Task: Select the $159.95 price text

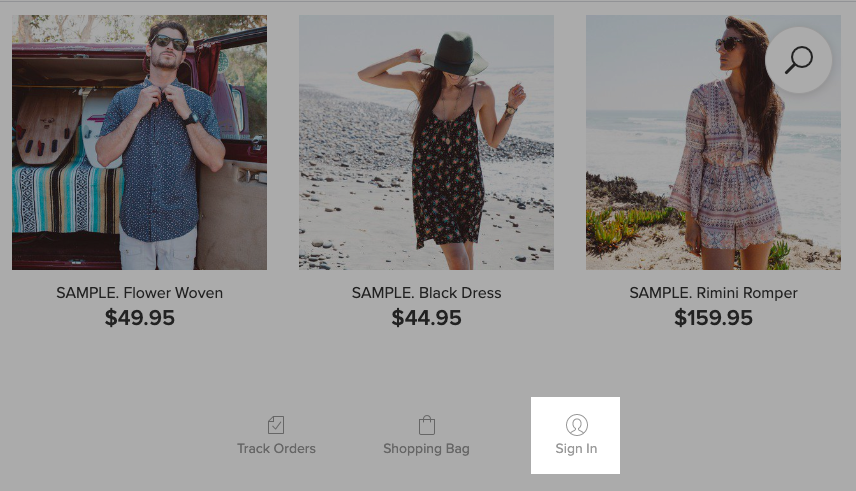Action: tap(714, 317)
